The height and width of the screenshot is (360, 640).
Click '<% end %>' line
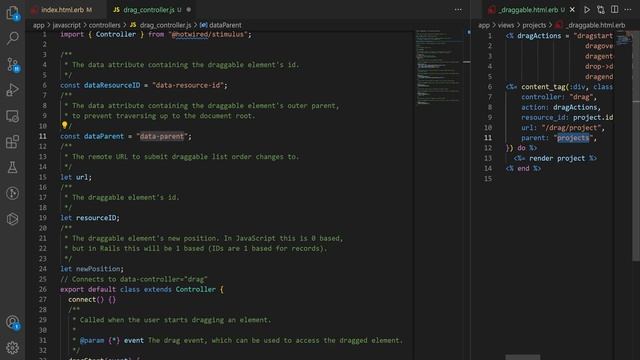523,168
